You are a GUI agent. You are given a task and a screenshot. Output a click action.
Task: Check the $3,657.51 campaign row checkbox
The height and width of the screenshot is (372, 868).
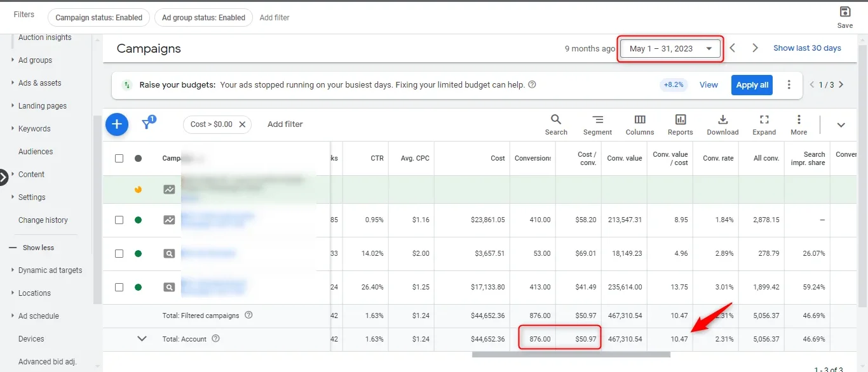tap(119, 253)
